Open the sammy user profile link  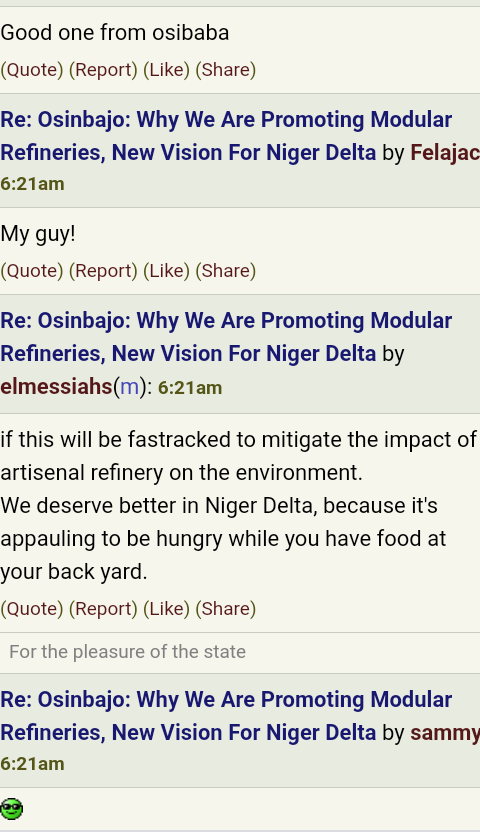445,733
